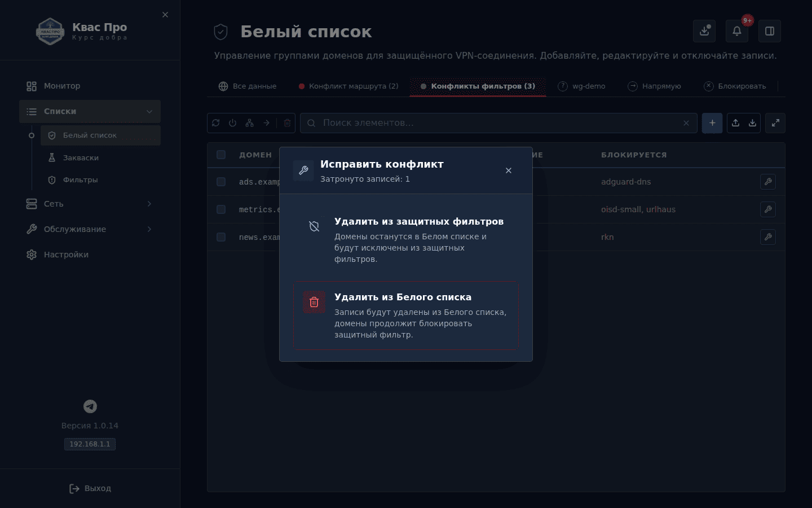Click the network group icon in toolbar
This screenshot has height=508, width=812.
tap(250, 123)
